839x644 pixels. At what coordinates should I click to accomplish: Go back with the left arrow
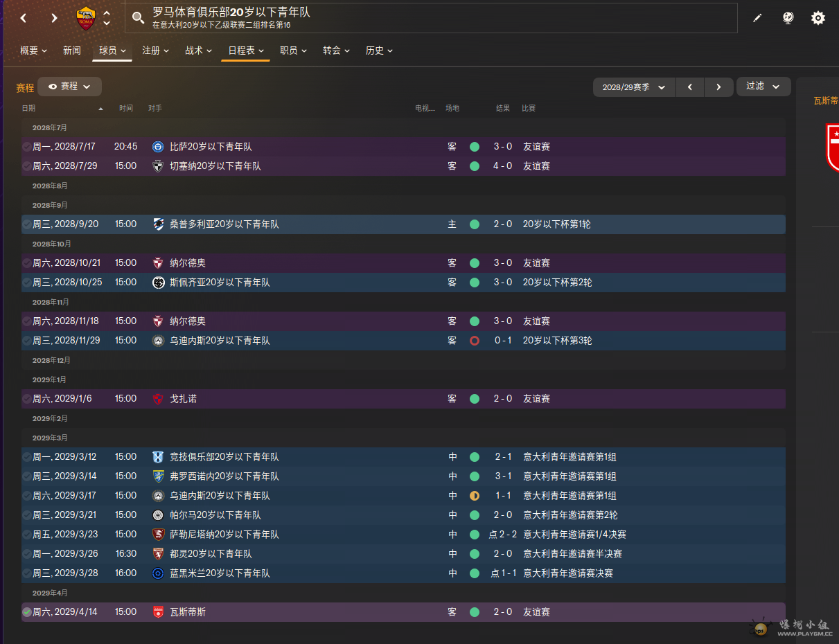click(x=24, y=18)
